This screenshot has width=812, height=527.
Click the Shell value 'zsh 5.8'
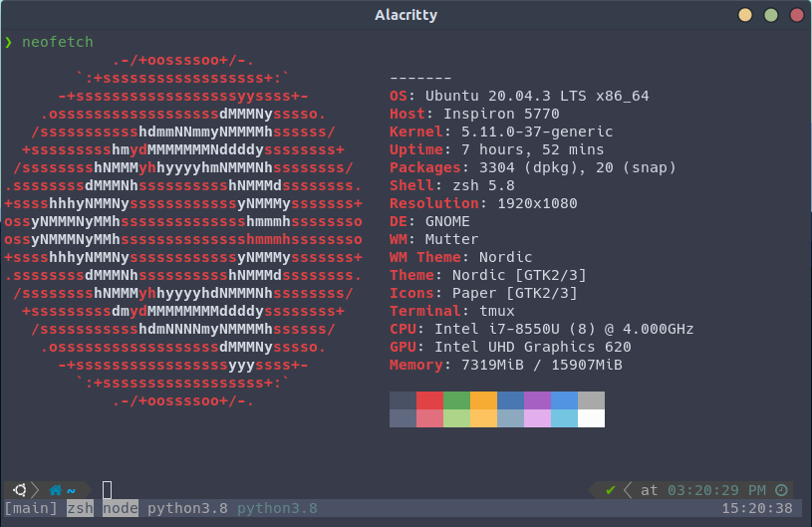pyautogui.click(x=483, y=185)
